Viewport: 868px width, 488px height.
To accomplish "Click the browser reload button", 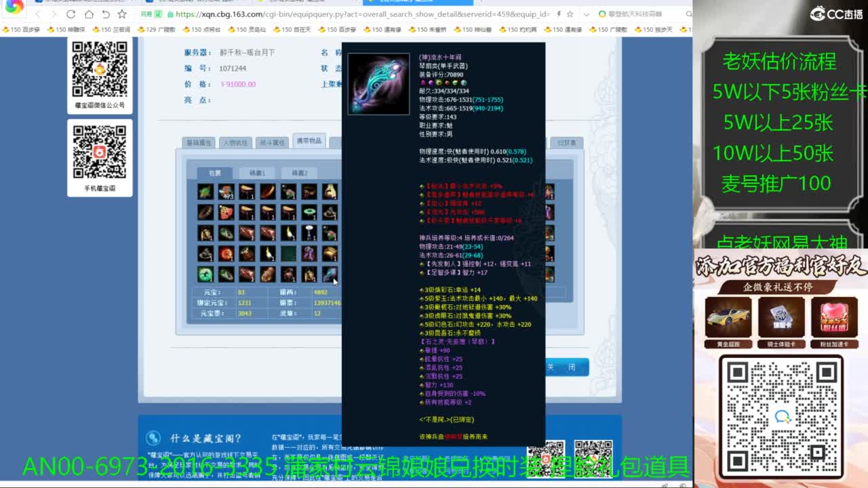I will pos(71,14).
